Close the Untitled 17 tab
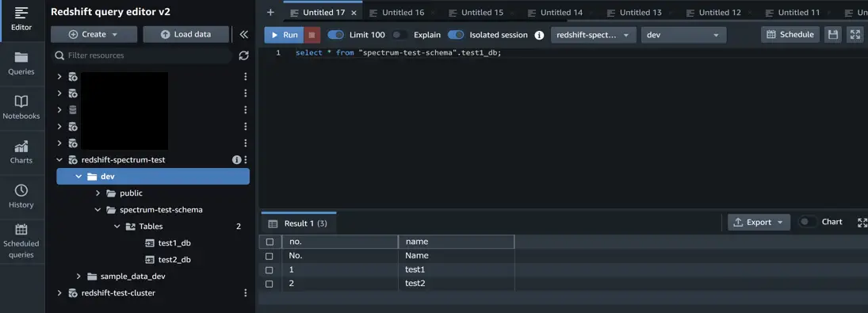 pos(354,13)
